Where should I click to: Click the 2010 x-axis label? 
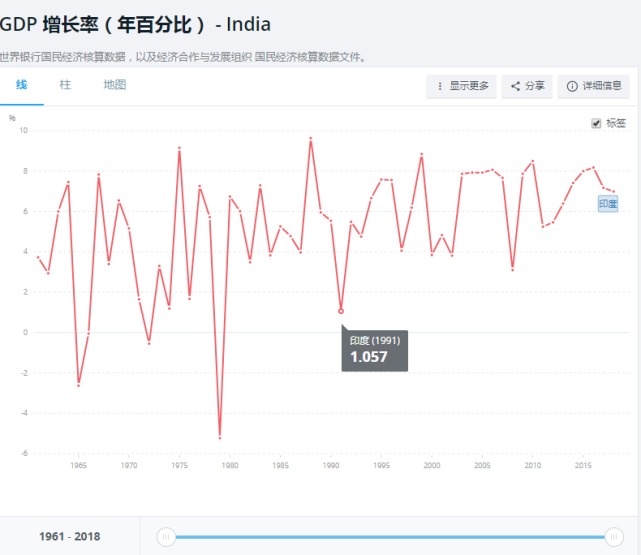point(533,465)
